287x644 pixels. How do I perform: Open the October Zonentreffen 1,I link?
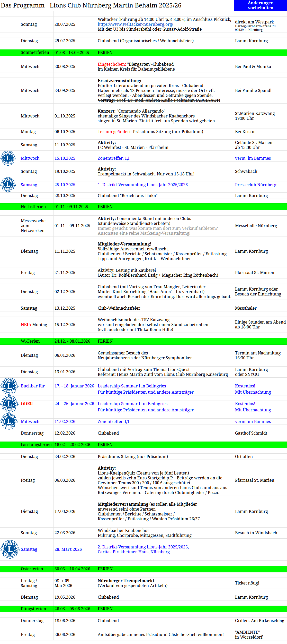pos(113,158)
